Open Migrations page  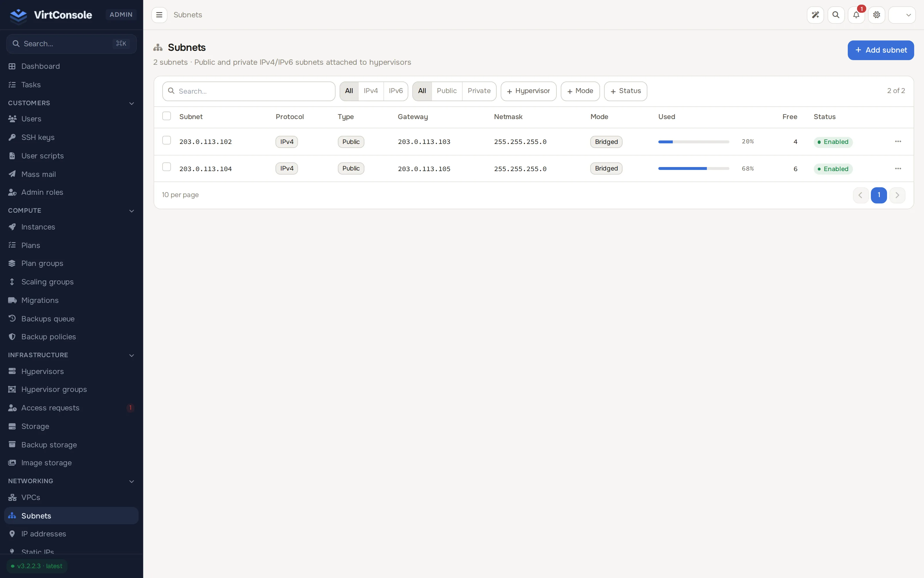point(71,300)
